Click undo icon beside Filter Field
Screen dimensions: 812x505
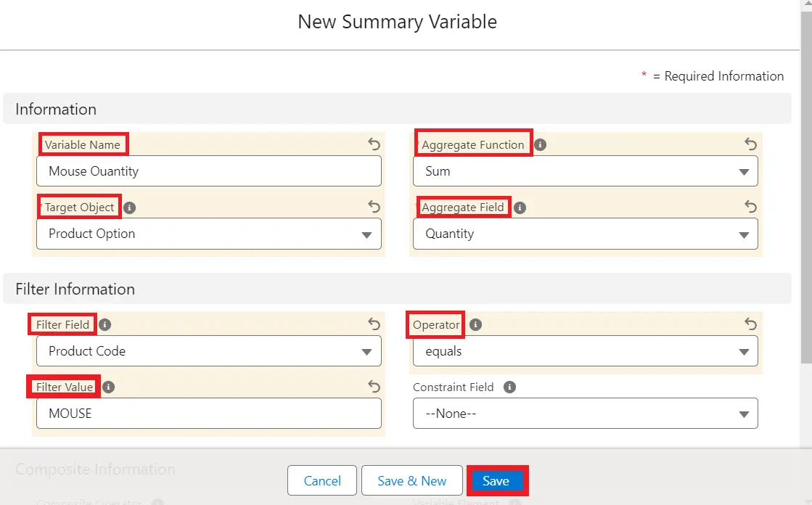[374, 324]
